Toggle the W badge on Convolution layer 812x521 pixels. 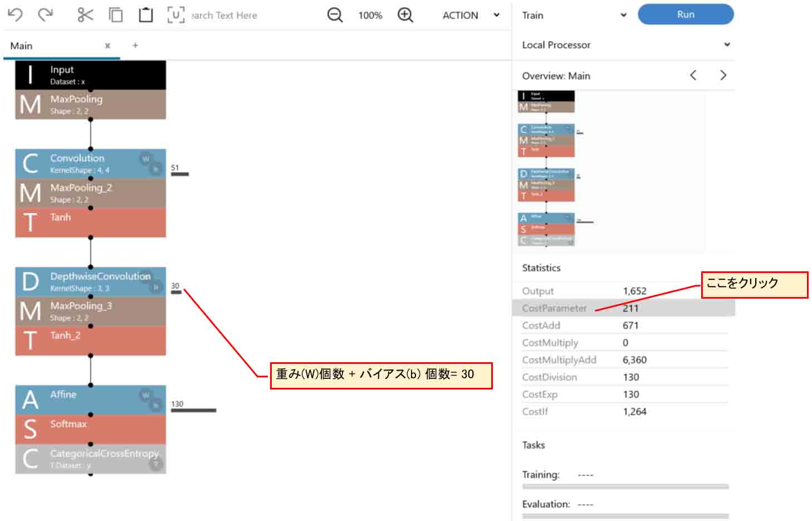click(x=145, y=159)
